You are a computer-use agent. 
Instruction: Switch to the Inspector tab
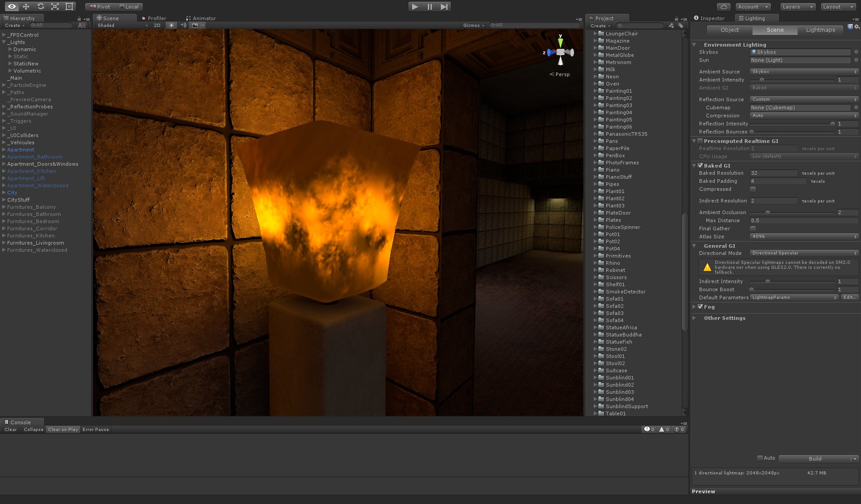709,18
